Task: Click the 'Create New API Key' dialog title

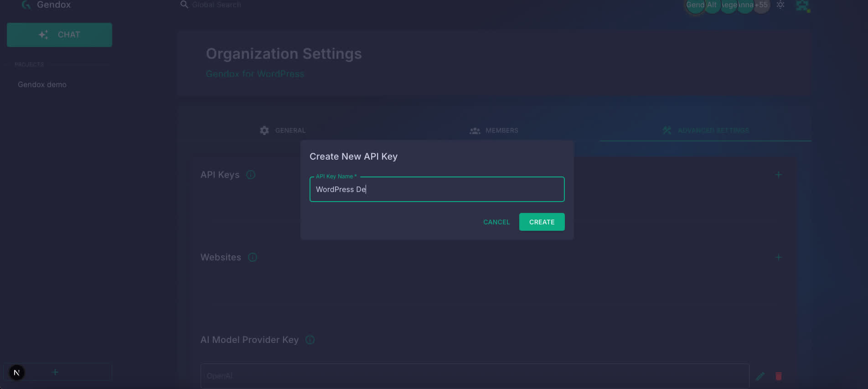Action: (353, 156)
